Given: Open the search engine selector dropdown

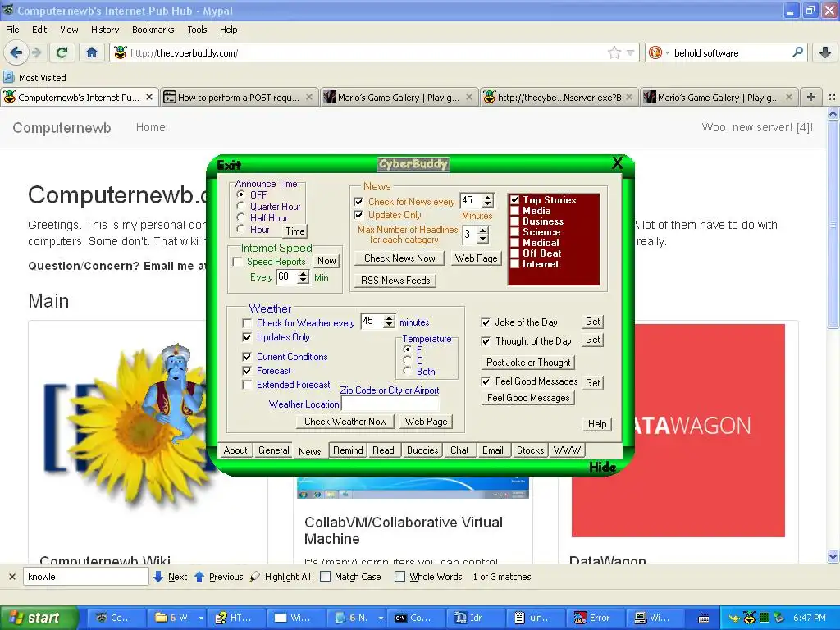Looking at the screenshot, I should [x=667, y=53].
